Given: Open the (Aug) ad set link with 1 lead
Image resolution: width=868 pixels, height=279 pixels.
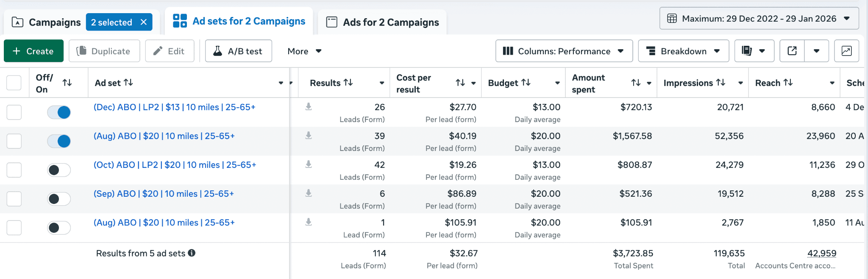Looking at the screenshot, I should coord(164,223).
